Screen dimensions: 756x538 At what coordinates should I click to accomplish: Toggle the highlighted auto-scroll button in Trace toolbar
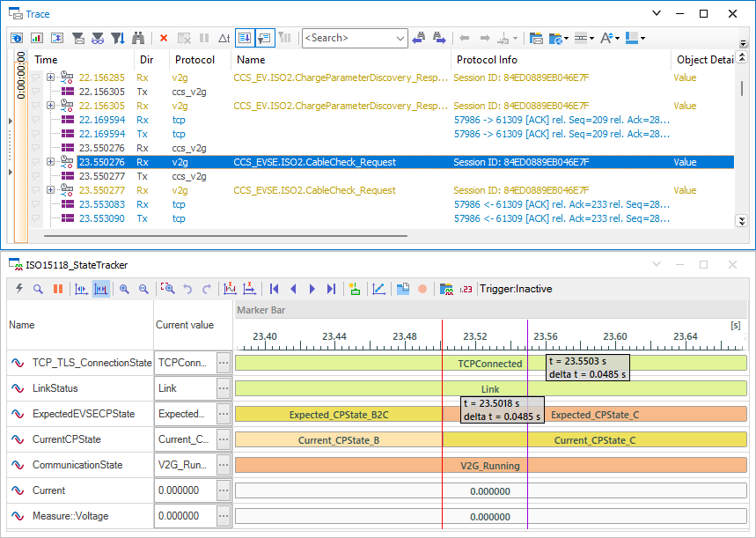pyautogui.click(x=245, y=38)
